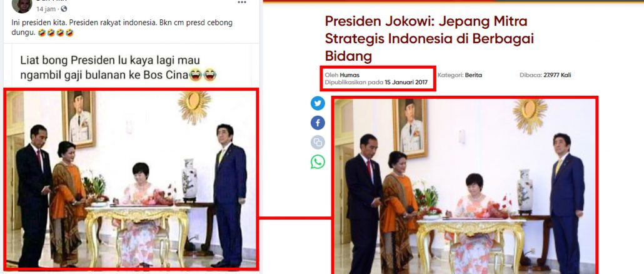This screenshot has width=644, height=274.
Task: Click the laughing emojis after 'dungu.'
Action: tap(56, 33)
